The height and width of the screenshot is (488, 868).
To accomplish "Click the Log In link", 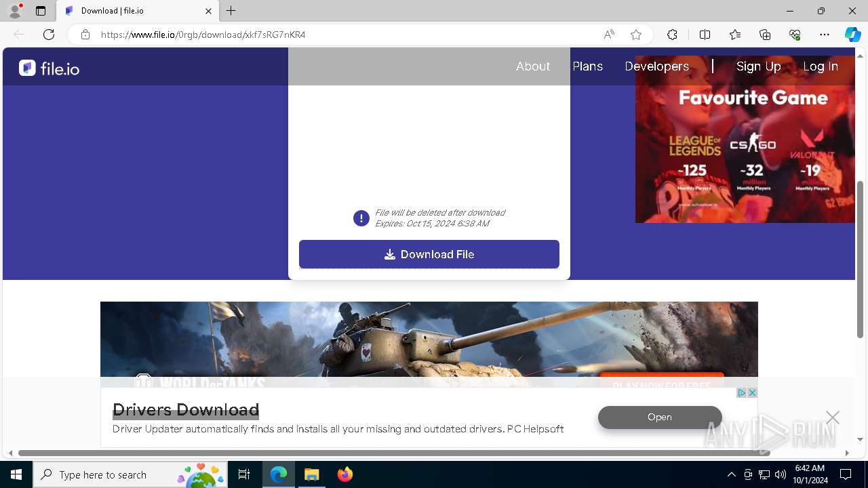I will coord(821,66).
